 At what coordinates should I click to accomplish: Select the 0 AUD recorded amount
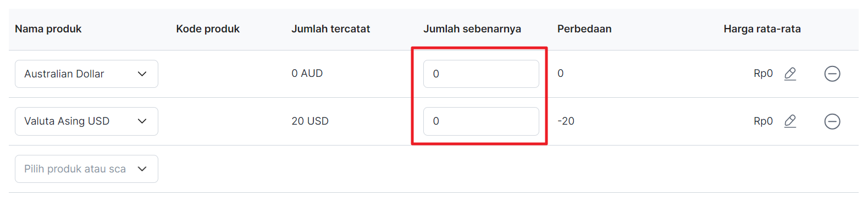point(307,74)
